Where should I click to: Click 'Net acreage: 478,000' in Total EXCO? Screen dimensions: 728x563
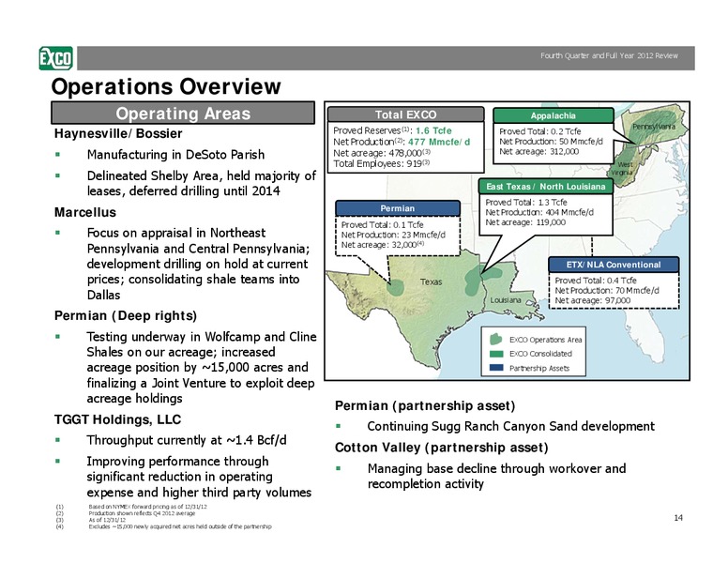click(x=382, y=153)
